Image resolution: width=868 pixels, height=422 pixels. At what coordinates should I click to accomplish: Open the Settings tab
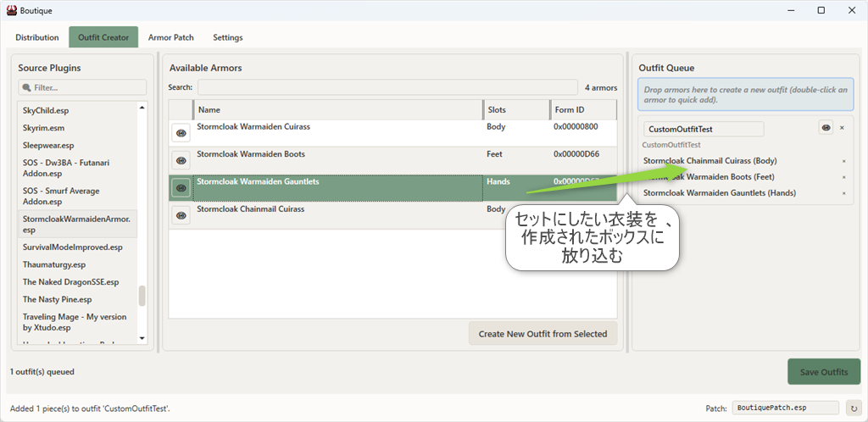[x=227, y=37]
